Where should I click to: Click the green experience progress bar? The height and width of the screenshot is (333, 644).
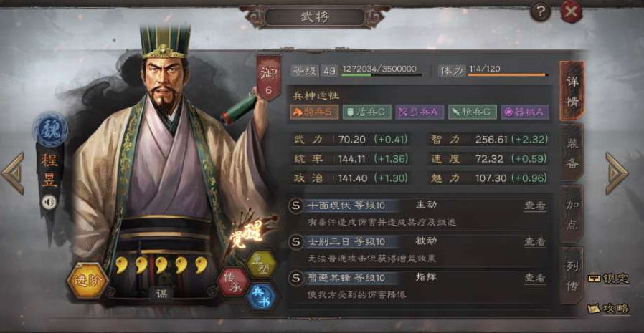coord(382,75)
